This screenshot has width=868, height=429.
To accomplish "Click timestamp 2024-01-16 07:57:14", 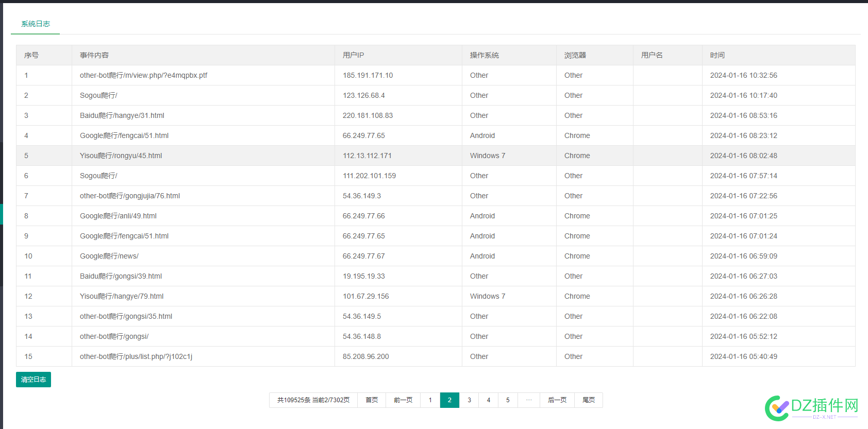I will [x=744, y=176].
